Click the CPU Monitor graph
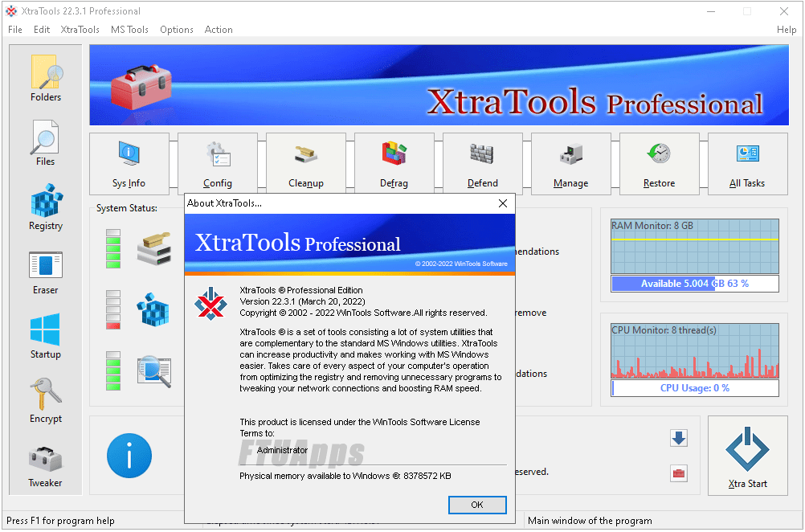805x532 pixels. [695, 350]
